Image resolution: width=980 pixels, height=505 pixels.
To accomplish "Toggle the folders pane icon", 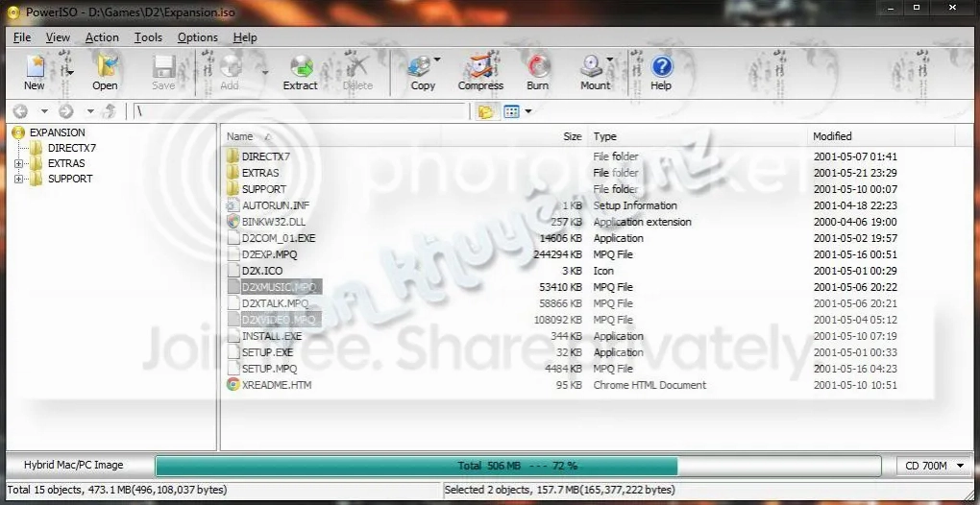I will click(x=485, y=111).
